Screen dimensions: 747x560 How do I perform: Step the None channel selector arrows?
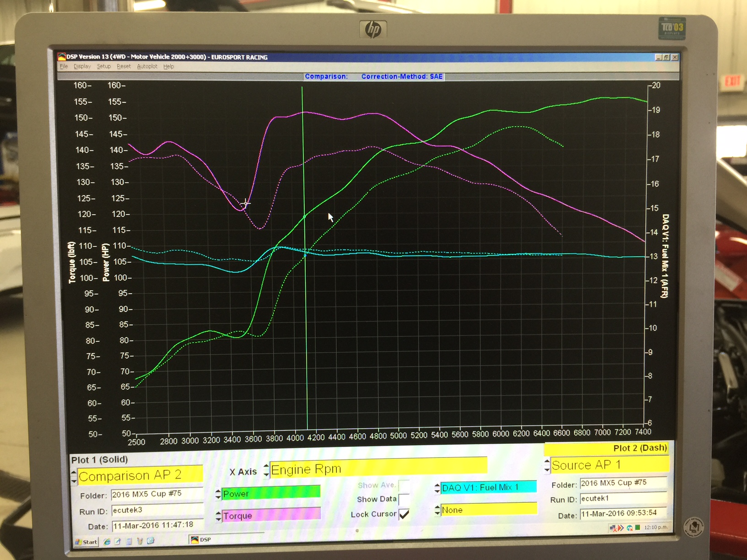437,510
